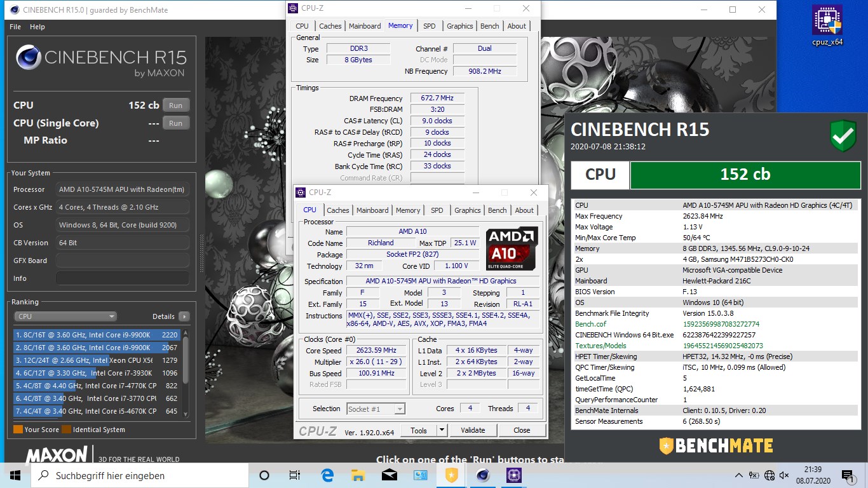Click the Bench.cof green hash link
Viewport: 868px width, 488px height.
[721, 324]
